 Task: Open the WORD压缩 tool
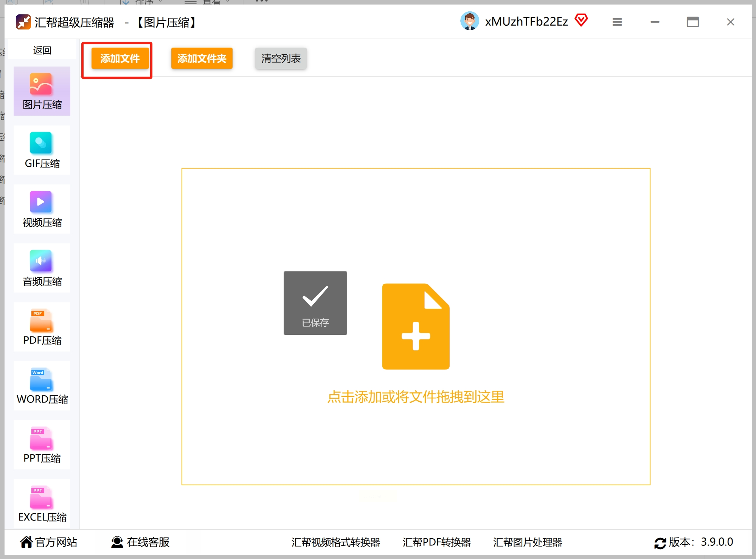click(42, 386)
